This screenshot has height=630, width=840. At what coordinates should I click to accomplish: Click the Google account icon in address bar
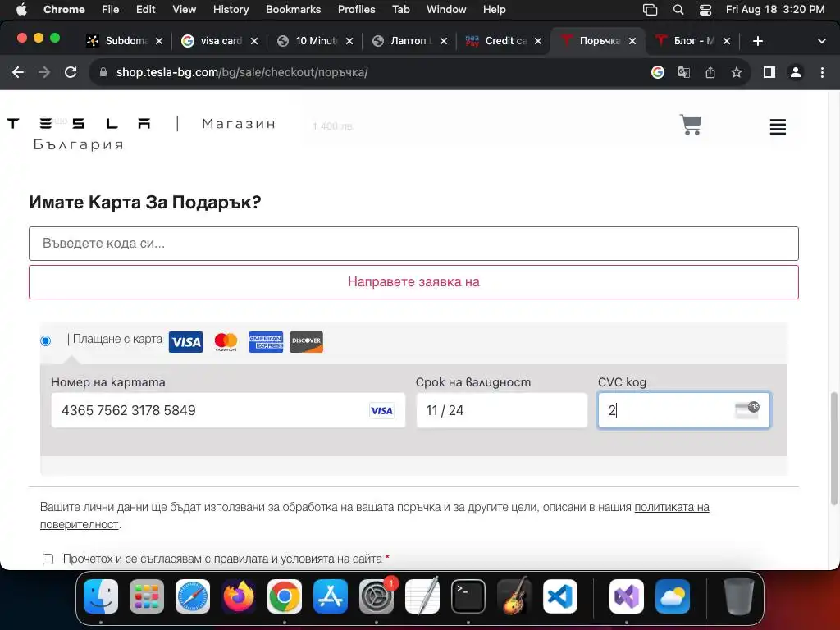[x=657, y=72]
